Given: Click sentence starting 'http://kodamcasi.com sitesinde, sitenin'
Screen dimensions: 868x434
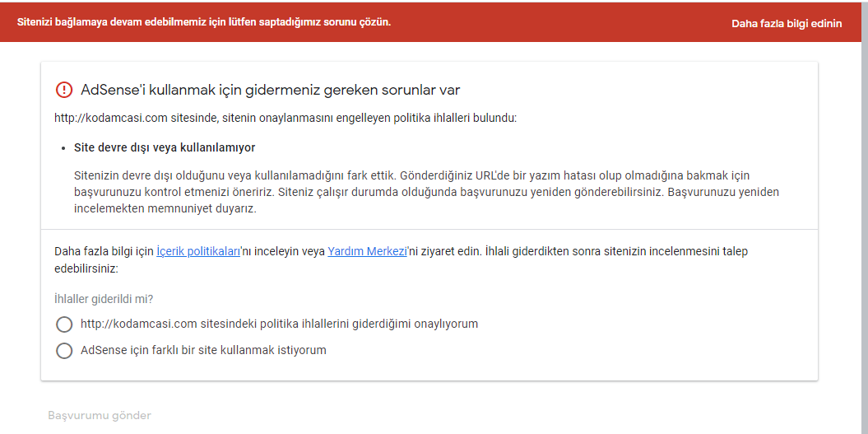Looking at the screenshot, I should coord(285,118).
